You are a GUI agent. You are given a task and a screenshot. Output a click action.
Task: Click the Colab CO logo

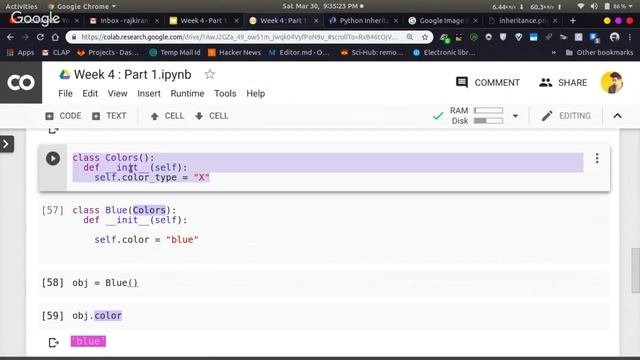coord(21,82)
